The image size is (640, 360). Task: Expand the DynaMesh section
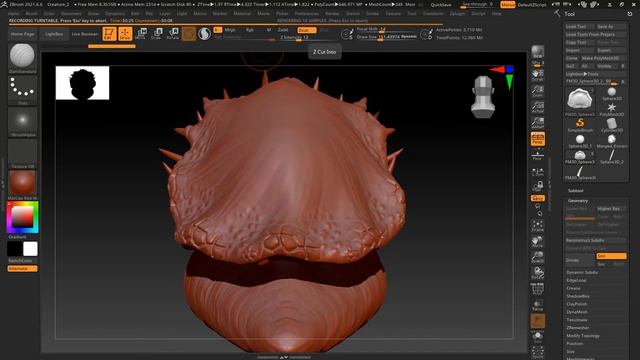pos(577,312)
